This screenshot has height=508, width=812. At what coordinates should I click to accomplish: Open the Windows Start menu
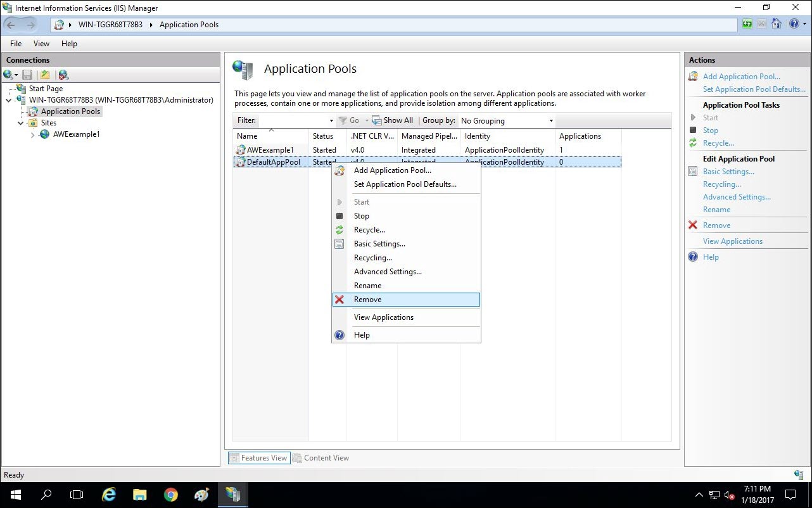(15, 495)
